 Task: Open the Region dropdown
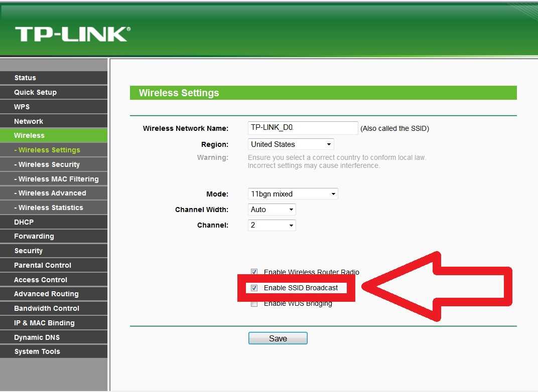(x=291, y=144)
